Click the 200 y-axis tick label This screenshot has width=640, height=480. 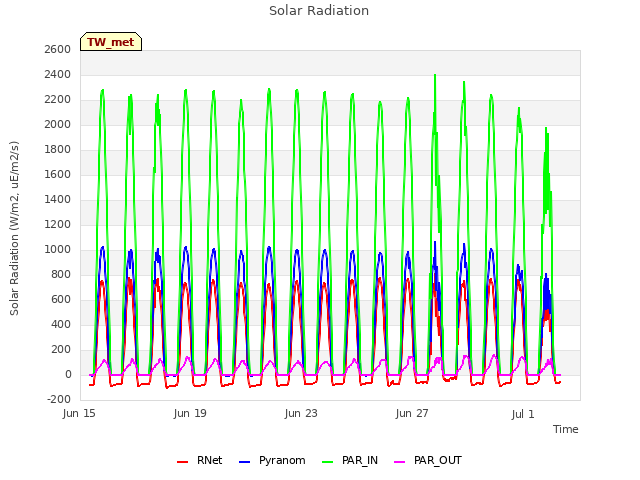click(60, 349)
